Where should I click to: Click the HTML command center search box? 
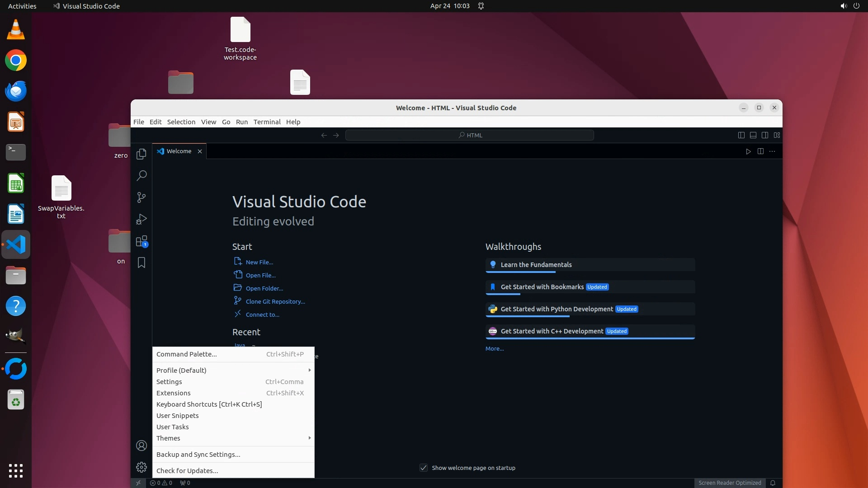pos(469,135)
